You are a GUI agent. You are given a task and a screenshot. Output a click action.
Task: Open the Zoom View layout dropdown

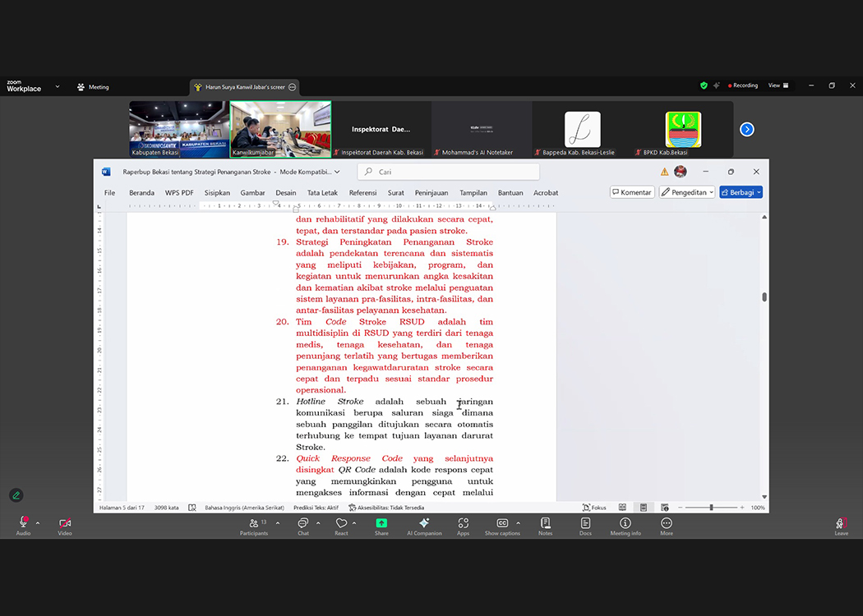778,85
